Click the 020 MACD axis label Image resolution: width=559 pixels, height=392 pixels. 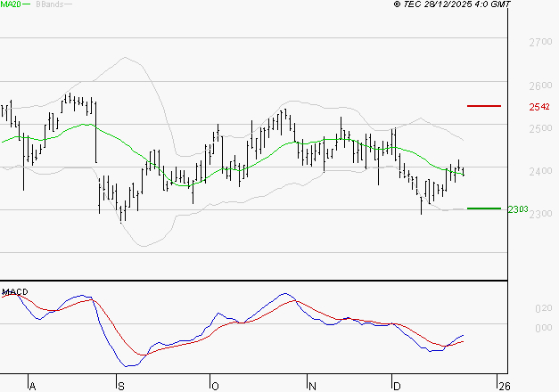point(544,308)
